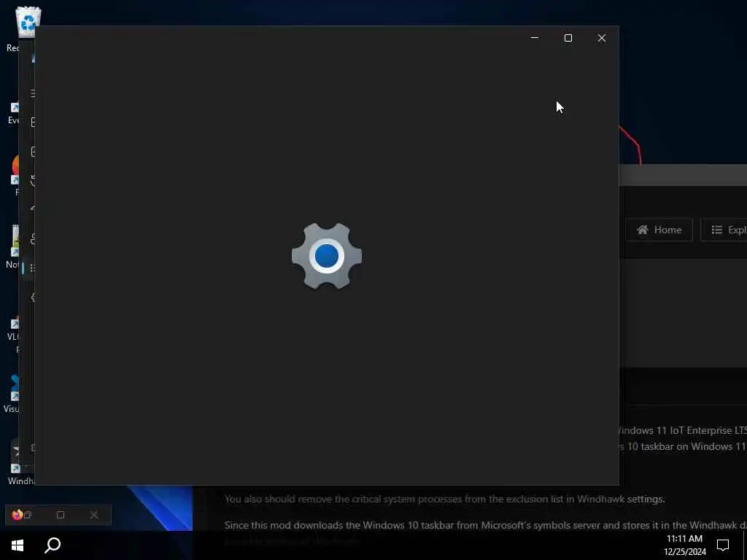Close the loading Settings window
The height and width of the screenshot is (560, 747).
click(602, 38)
